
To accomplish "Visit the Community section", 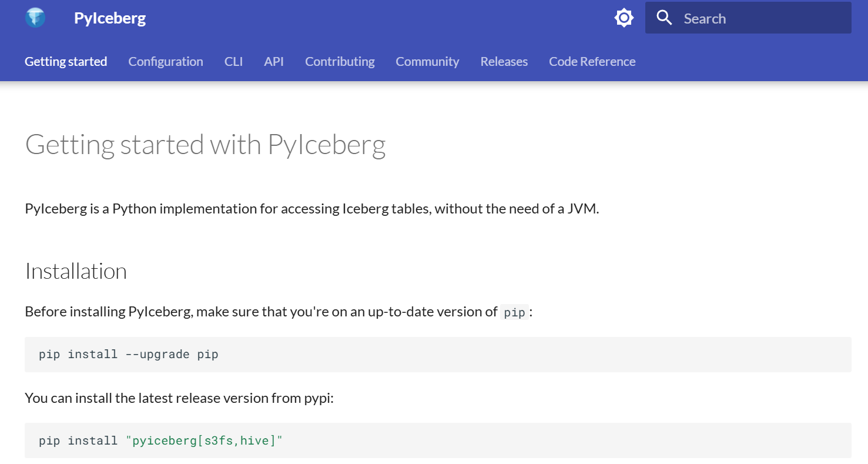I will pyautogui.click(x=427, y=61).
